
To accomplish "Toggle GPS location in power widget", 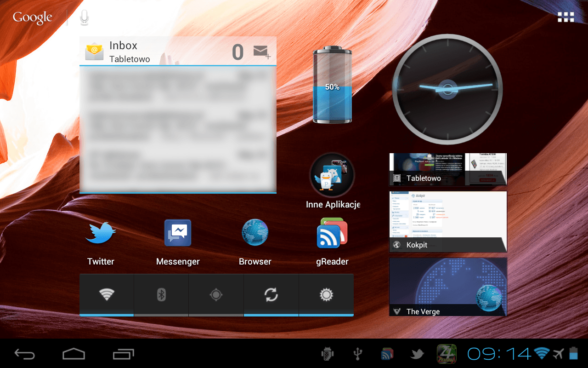I will click(x=216, y=294).
